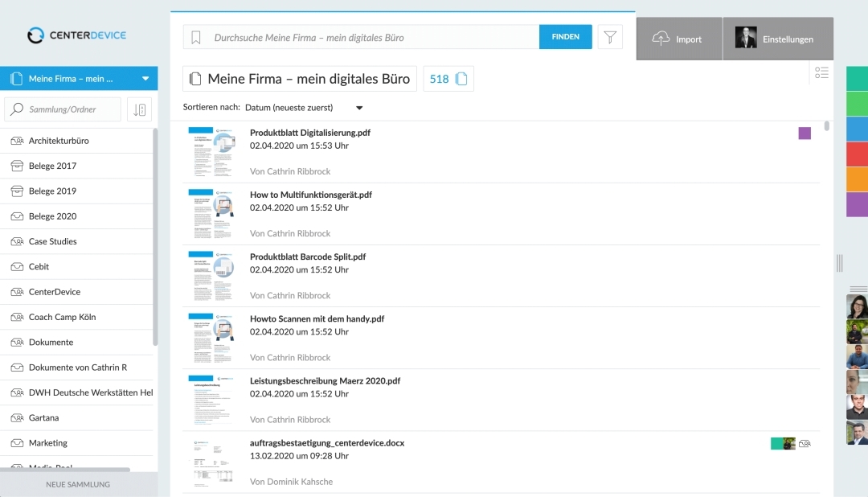868x497 pixels.
Task: Open Produktblatt Barcode Split.pdf thumbnail
Action: [212, 276]
